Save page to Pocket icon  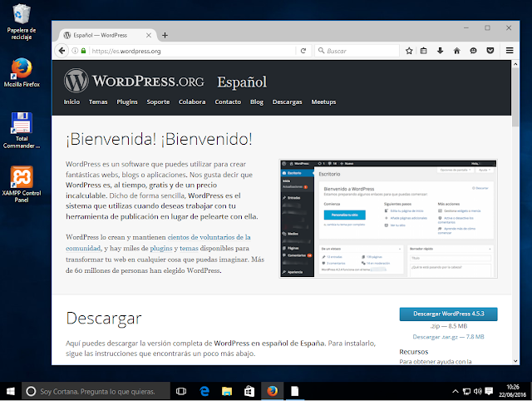[x=490, y=51]
